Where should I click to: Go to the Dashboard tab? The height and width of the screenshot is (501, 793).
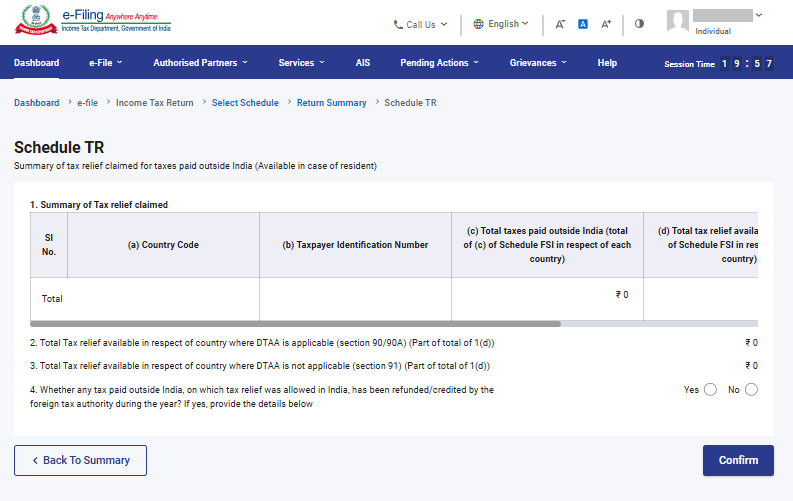(x=36, y=63)
